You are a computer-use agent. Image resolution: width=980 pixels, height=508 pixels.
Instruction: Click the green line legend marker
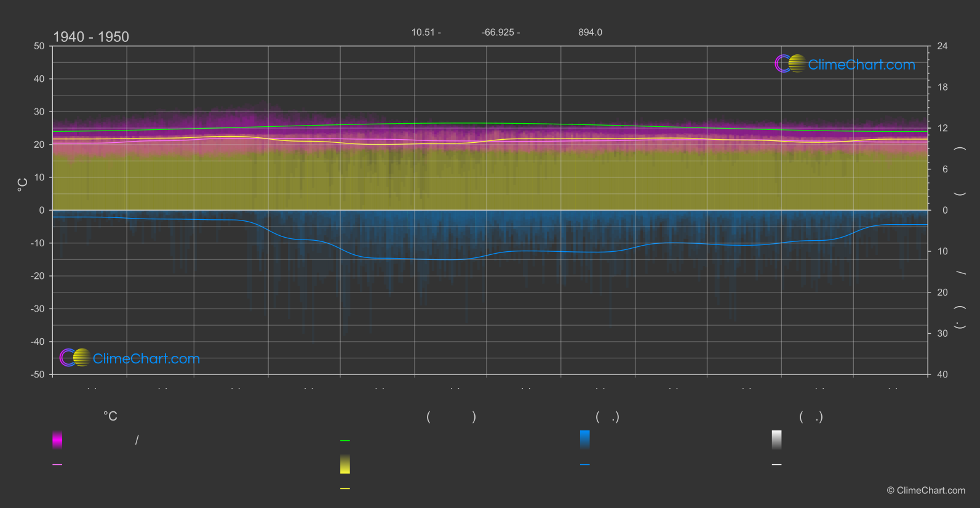point(345,441)
